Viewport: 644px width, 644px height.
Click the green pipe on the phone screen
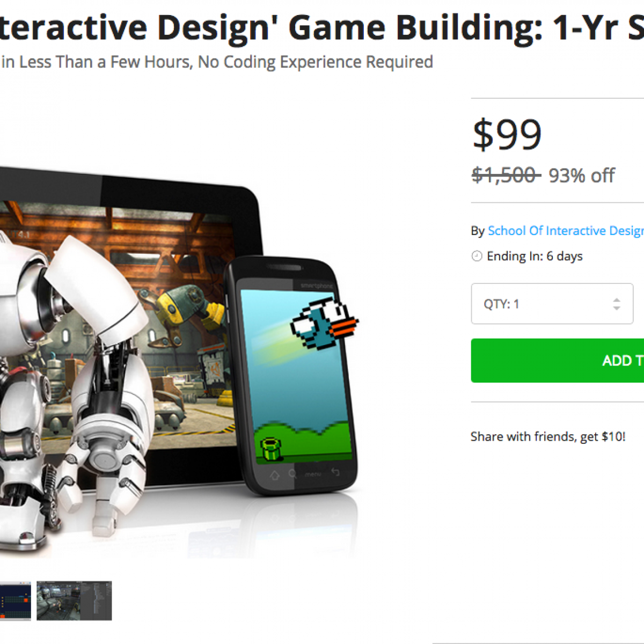[271, 449]
